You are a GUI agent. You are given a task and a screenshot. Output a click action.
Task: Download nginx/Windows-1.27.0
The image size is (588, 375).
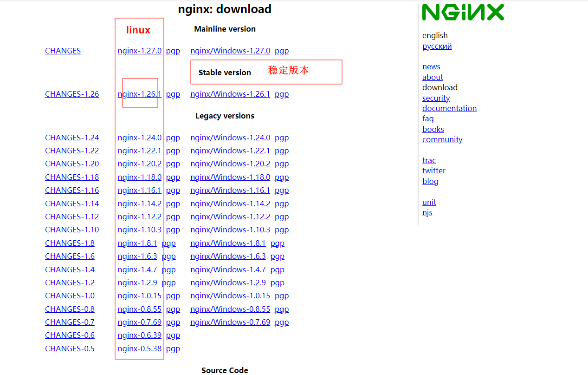(230, 51)
